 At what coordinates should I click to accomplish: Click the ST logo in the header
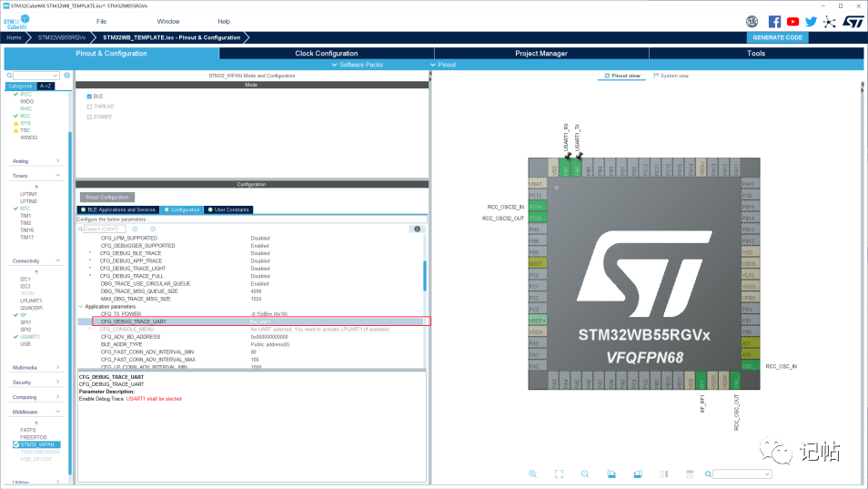point(853,22)
